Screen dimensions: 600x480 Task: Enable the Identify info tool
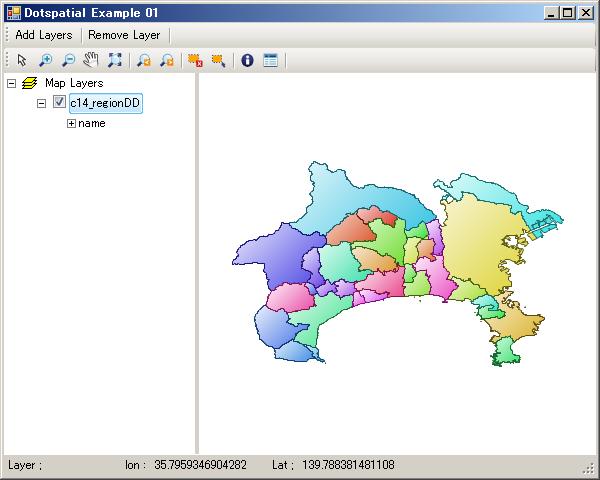coord(247,60)
